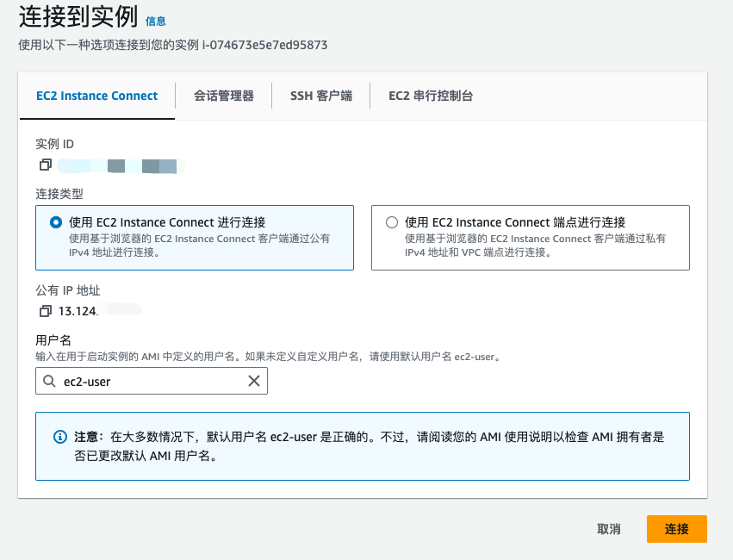Viewport: 733px width, 560px height.
Task: Switch to the SSH 客户端 tab
Action: coord(321,96)
